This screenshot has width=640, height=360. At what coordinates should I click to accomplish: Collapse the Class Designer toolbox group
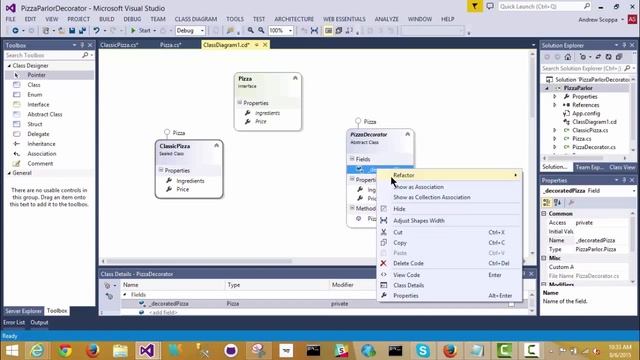coord(9,66)
